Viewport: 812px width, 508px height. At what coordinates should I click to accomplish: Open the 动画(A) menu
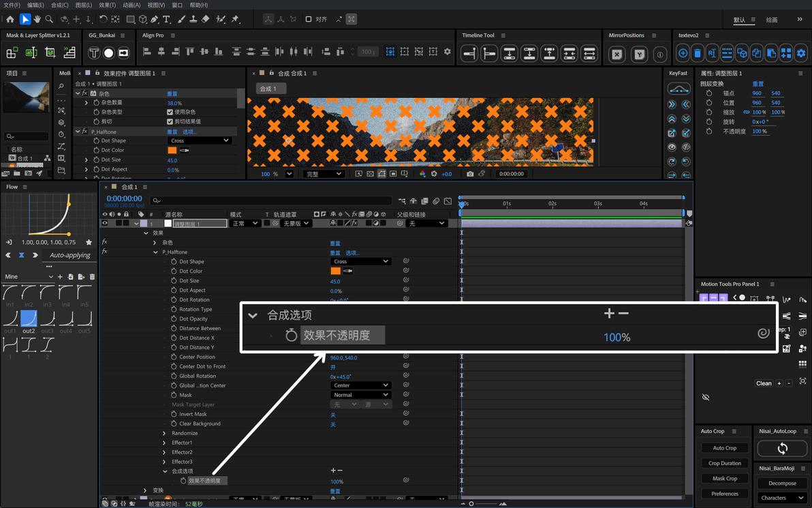tap(131, 5)
